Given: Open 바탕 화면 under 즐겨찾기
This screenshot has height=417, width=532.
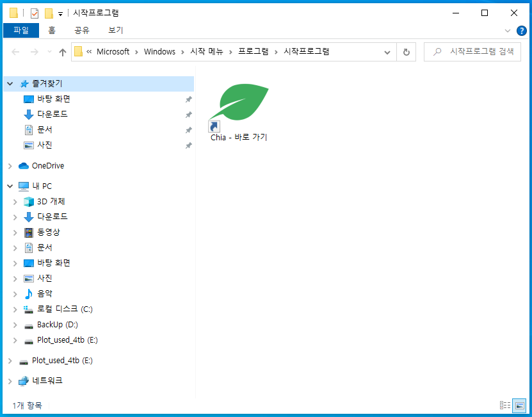Looking at the screenshot, I should (x=54, y=99).
